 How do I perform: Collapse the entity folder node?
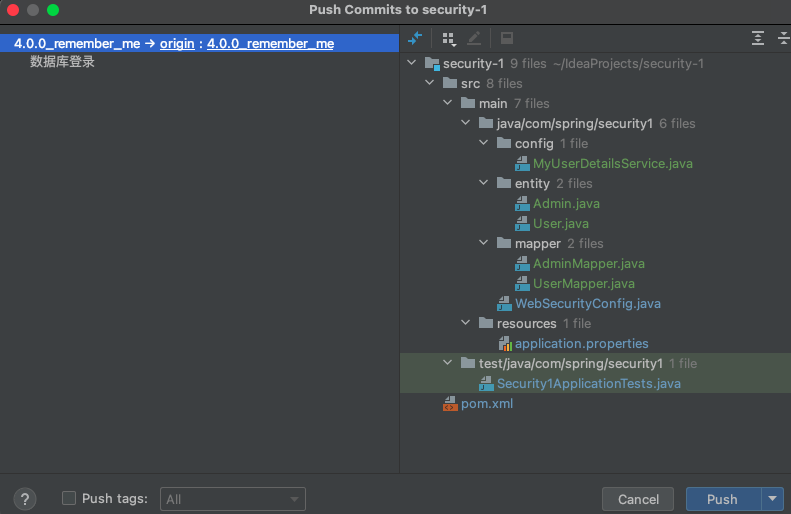(484, 183)
